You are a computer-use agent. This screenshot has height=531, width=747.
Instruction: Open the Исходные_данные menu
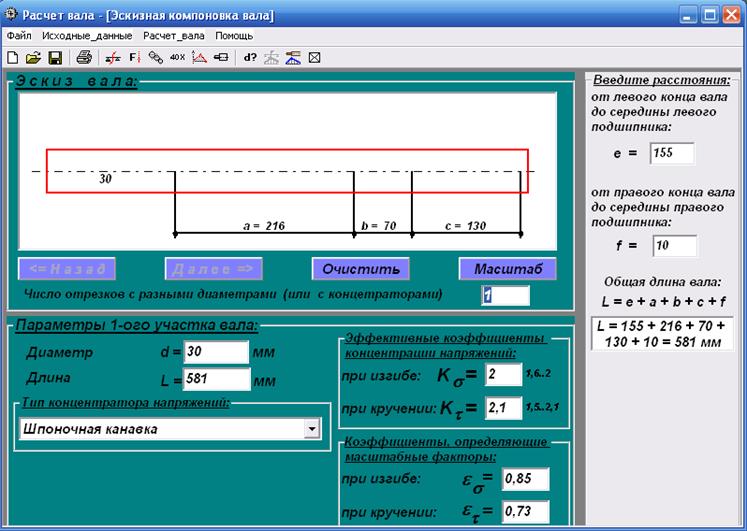pyautogui.click(x=87, y=36)
